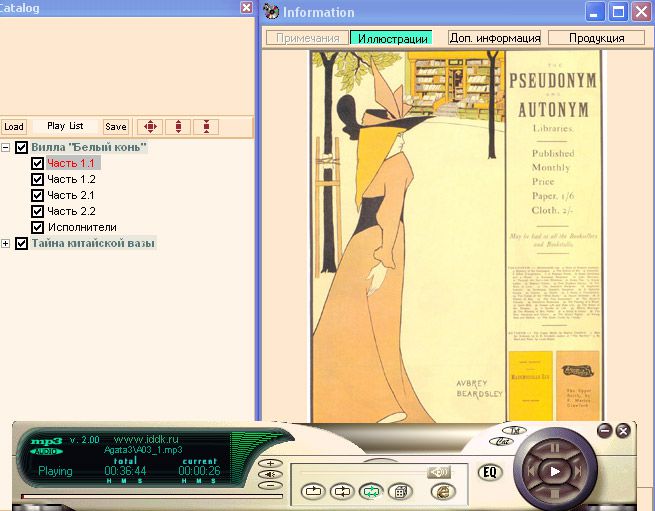Click the volume minus button on the player
655x511 pixels.
pos(269,485)
